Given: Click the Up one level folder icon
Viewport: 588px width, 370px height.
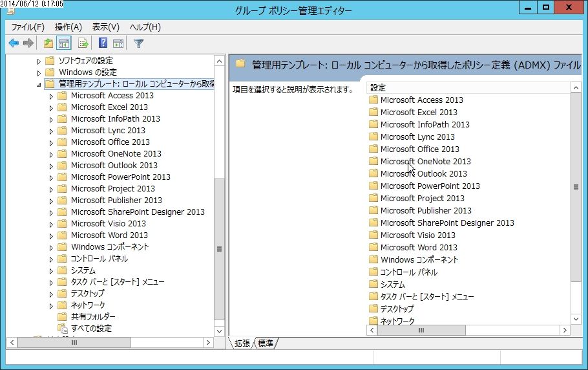Looking at the screenshot, I should [48, 43].
